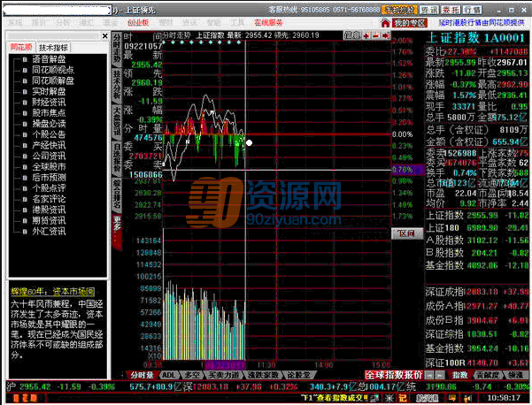The image size is (532, 405).
Task: Click the 深证成指 index row
Action: [477, 292]
